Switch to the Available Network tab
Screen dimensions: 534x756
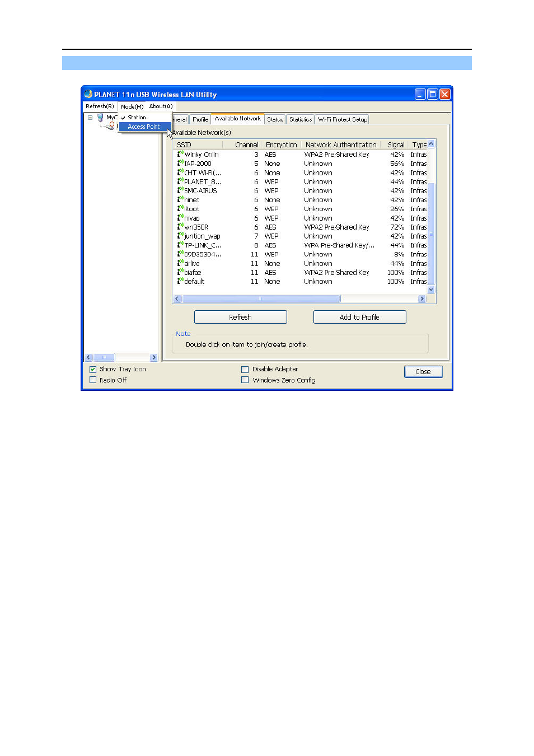238,119
